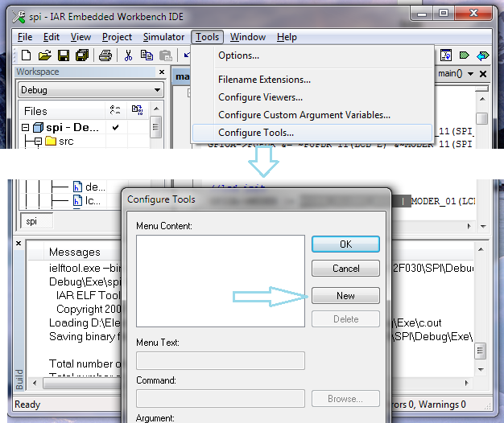Click the Menu Text input field

[x=221, y=361]
